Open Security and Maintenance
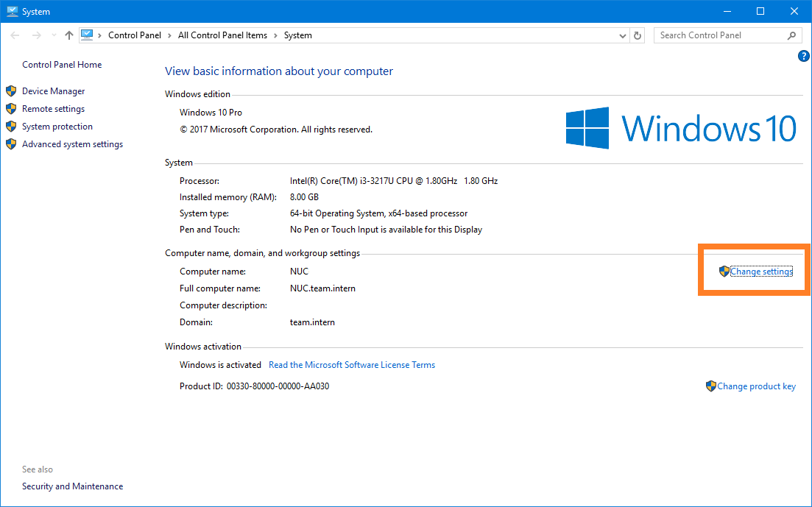Screen dimensions: 812x507 pos(72,486)
